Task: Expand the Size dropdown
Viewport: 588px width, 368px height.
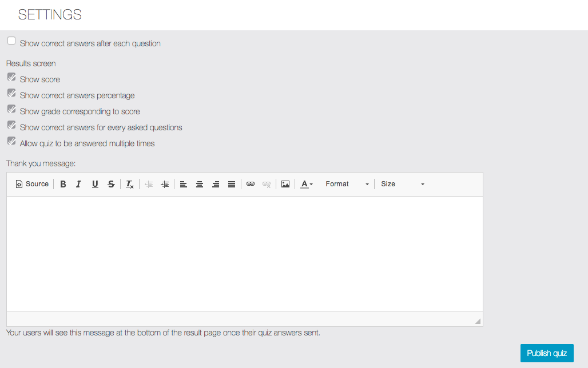Action: click(403, 184)
